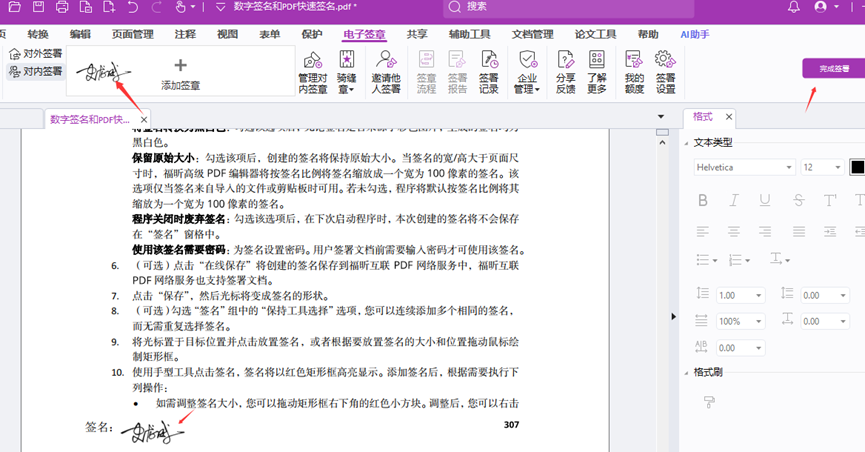Open 分享反馈 in the ribbon
Viewport: 865px width, 452px height.
(x=565, y=71)
